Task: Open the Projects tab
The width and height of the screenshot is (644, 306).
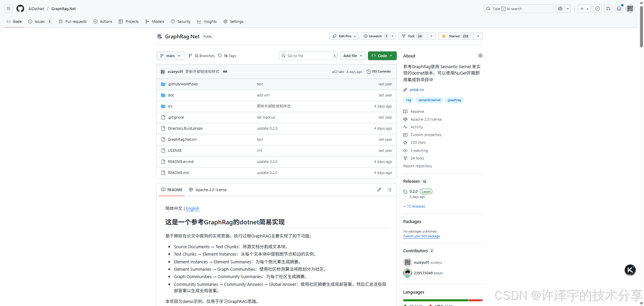Action: pos(129,21)
